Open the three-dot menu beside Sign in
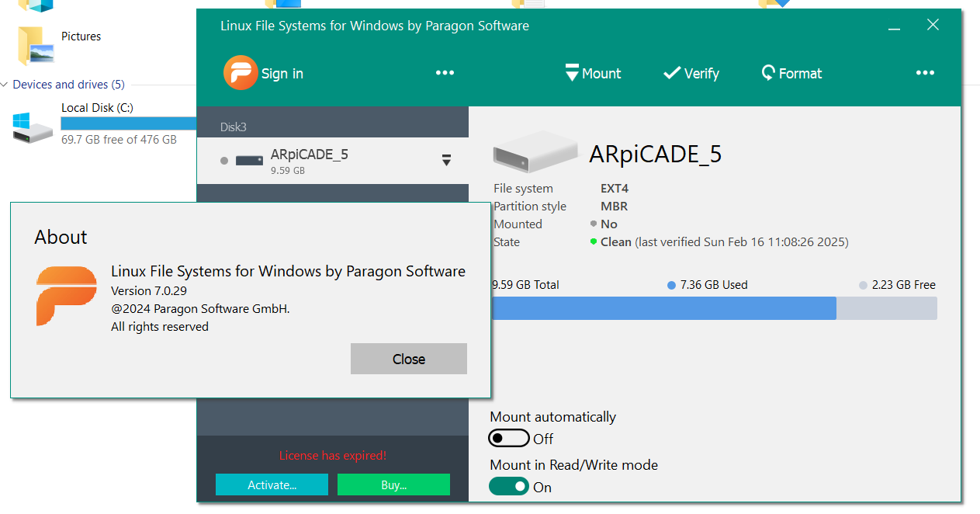Viewport: 980px width, 514px height. tap(445, 73)
